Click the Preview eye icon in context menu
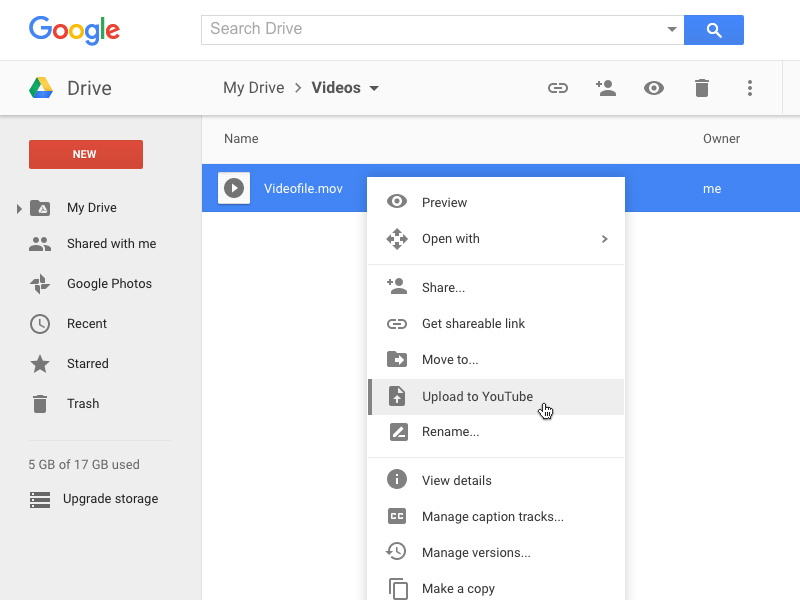Screen dimensions: 800x600 click(x=397, y=202)
